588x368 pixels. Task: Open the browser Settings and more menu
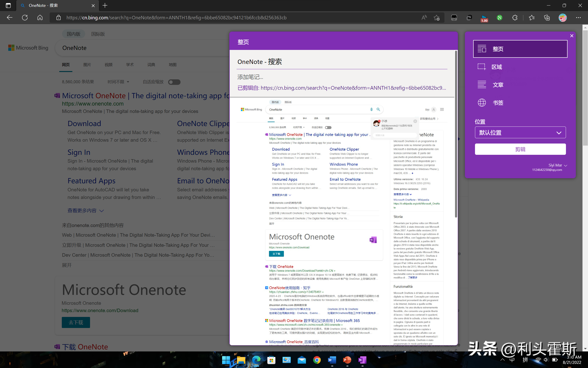click(x=578, y=17)
